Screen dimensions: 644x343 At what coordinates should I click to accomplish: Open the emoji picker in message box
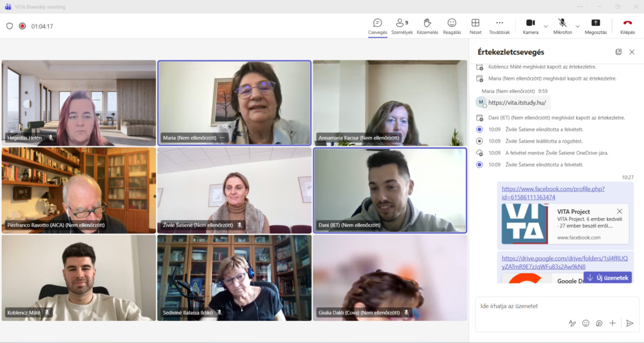[586, 323]
